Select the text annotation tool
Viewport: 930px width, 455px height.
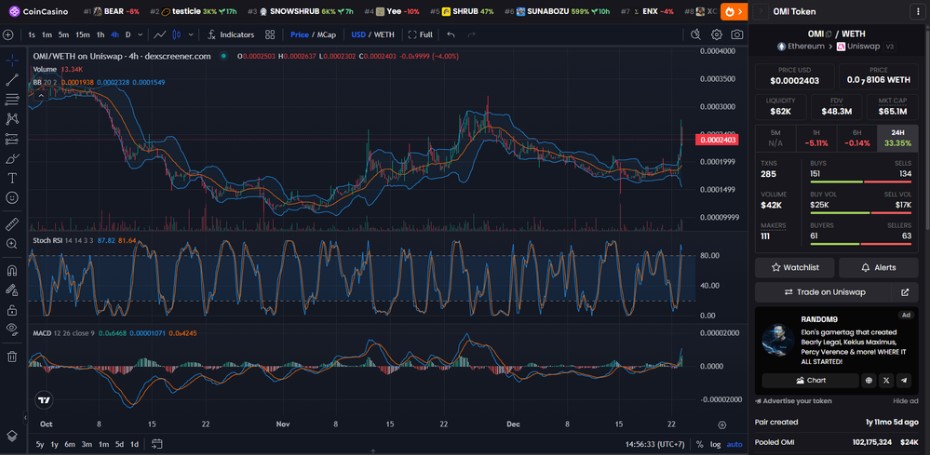pyautogui.click(x=12, y=178)
